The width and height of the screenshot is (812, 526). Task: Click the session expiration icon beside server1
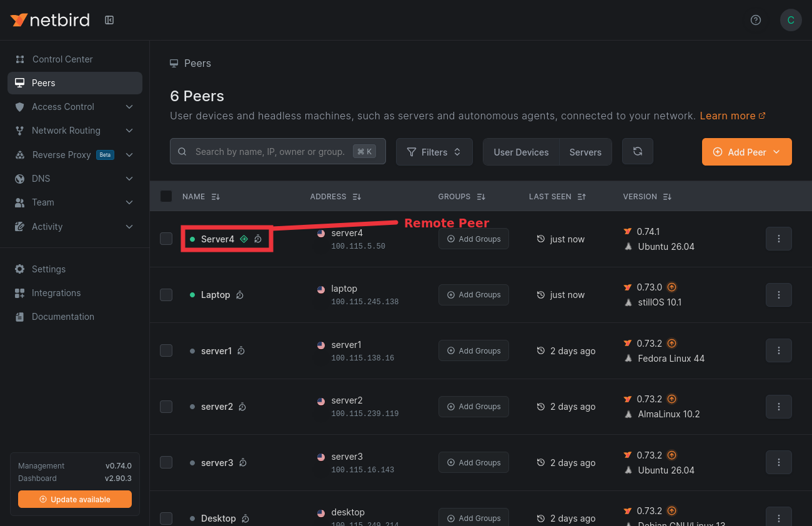tap(241, 350)
